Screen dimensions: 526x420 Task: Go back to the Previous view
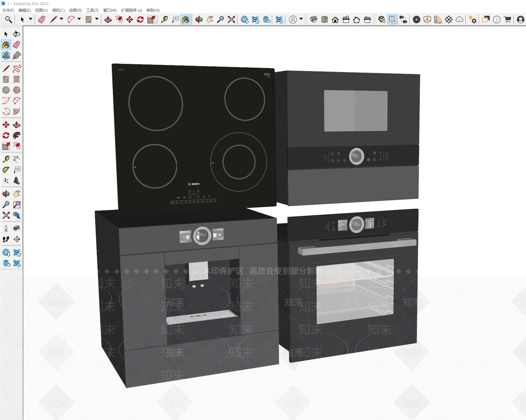click(16, 215)
